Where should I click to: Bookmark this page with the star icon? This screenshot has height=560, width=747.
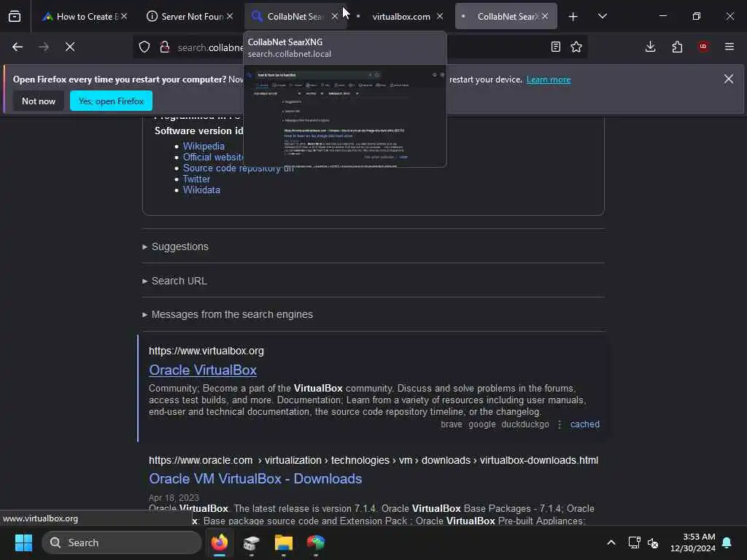pos(576,47)
